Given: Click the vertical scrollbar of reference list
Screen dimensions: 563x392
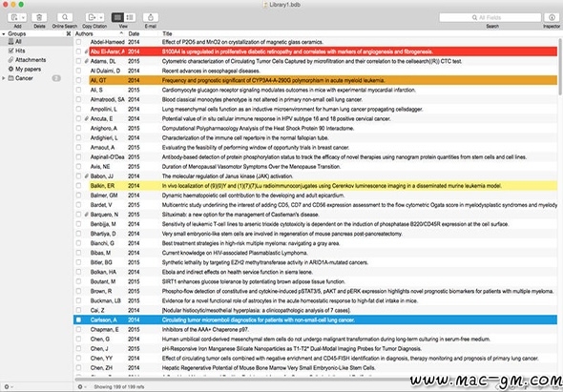Looking at the screenshot, I should [560, 67].
